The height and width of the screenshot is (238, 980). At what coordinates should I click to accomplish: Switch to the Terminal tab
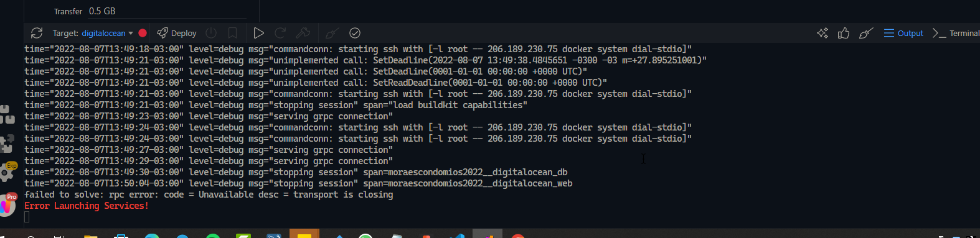click(x=956, y=33)
